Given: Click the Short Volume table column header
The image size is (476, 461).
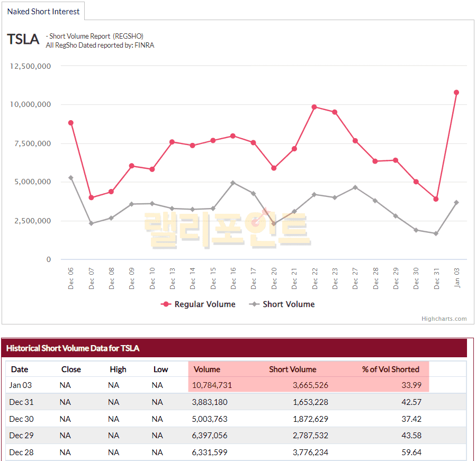Looking at the screenshot, I should (x=292, y=369).
